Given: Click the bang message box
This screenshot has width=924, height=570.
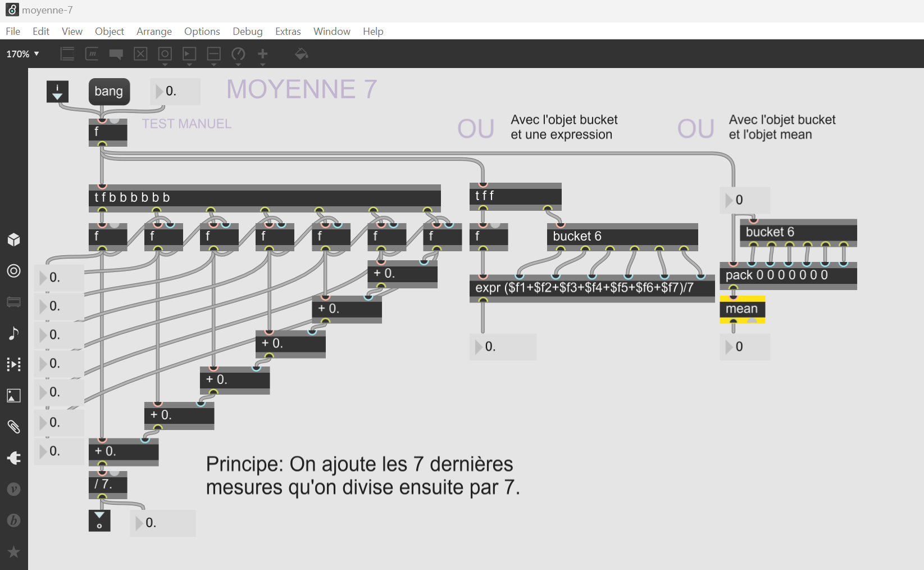Looking at the screenshot, I should click(x=109, y=92).
